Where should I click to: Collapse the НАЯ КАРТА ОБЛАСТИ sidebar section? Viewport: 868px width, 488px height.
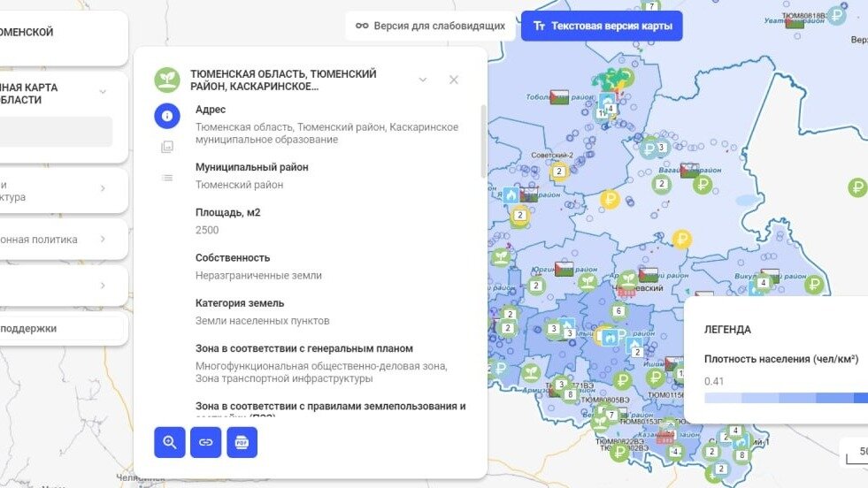coord(103,92)
